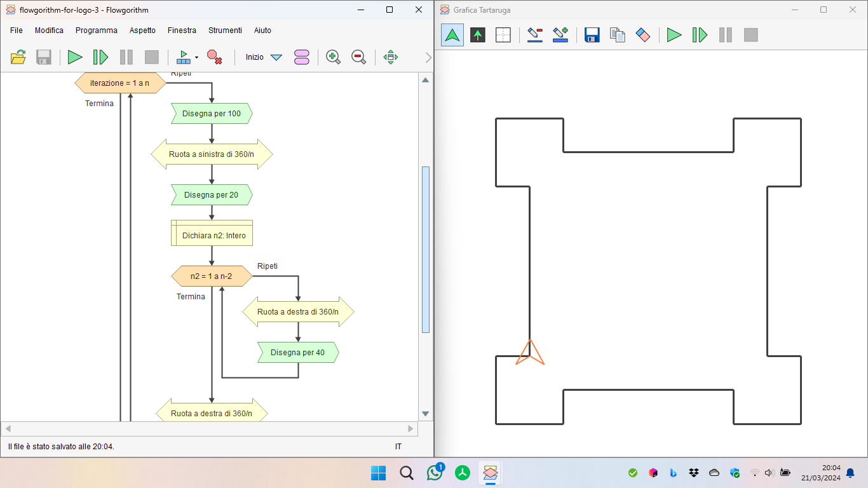Save the turtle drawing with floppy icon
Screen dimensions: 868x488
click(x=592, y=35)
